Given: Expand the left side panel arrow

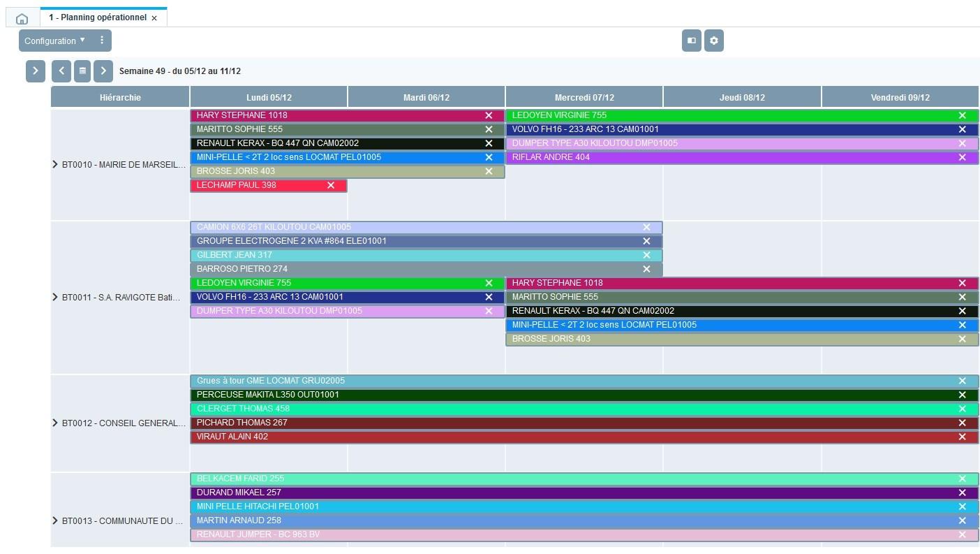Looking at the screenshot, I should pos(36,71).
